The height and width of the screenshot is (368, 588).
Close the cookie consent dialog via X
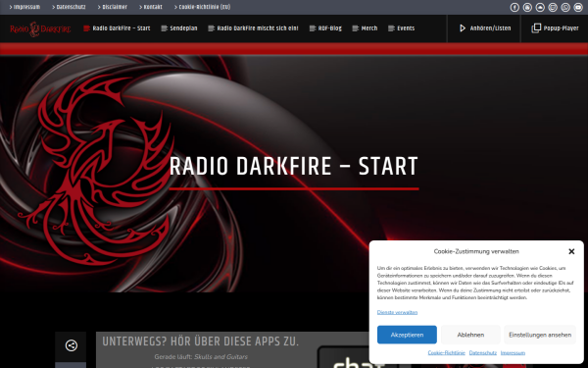pos(571,251)
